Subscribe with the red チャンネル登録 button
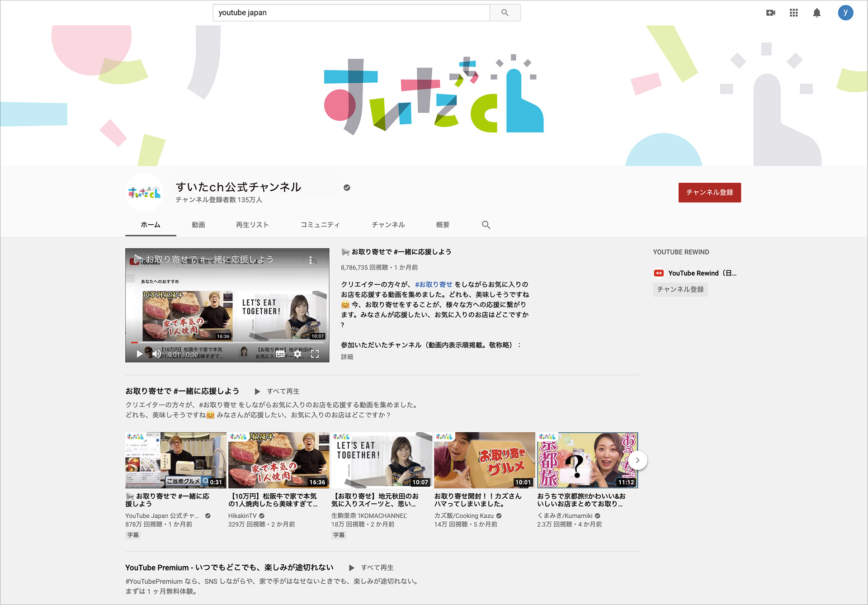This screenshot has height=605, width=868. coord(709,193)
